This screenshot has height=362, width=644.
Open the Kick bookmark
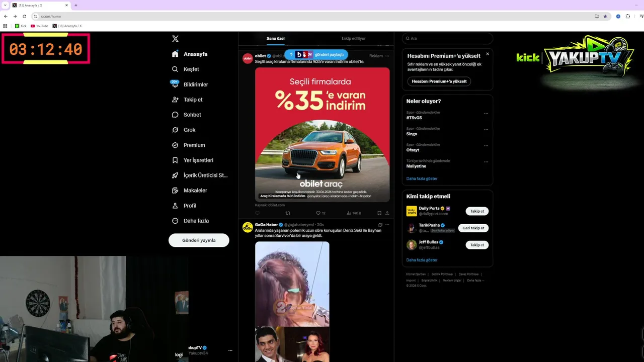[x=21, y=26]
